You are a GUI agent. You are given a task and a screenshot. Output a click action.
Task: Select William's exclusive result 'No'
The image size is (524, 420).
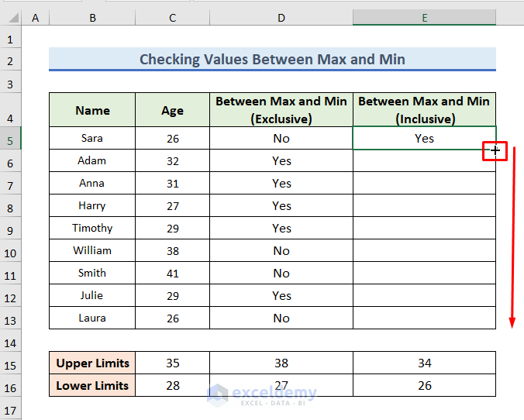click(x=281, y=250)
